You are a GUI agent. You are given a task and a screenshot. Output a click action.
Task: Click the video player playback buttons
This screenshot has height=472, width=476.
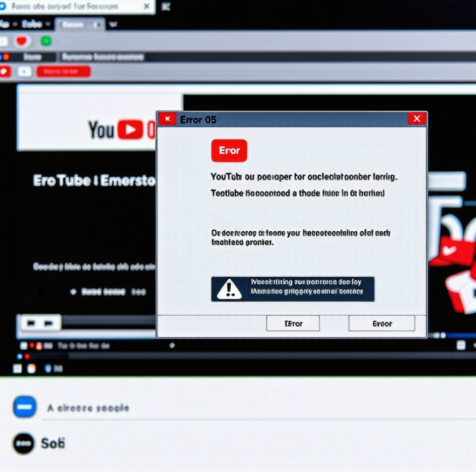click(x=40, y=323)
